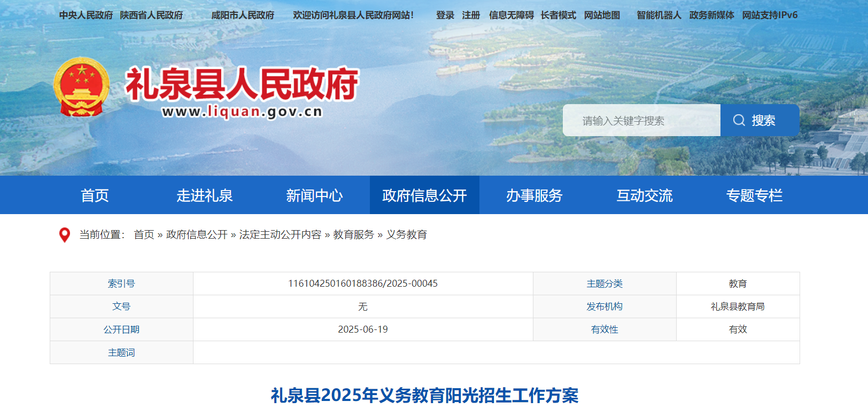Open 智能机器人 assistant
The image size is (868, 417).
[x=659, y=15]
